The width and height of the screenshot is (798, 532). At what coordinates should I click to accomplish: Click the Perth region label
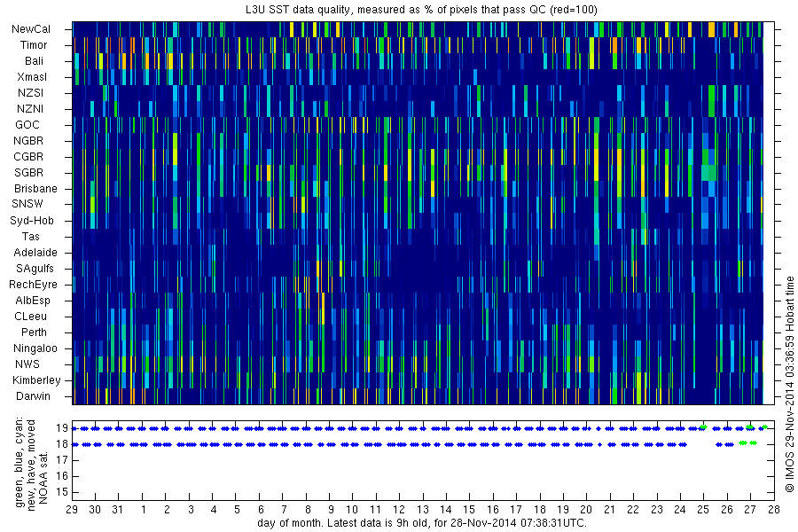coord(34,332)
